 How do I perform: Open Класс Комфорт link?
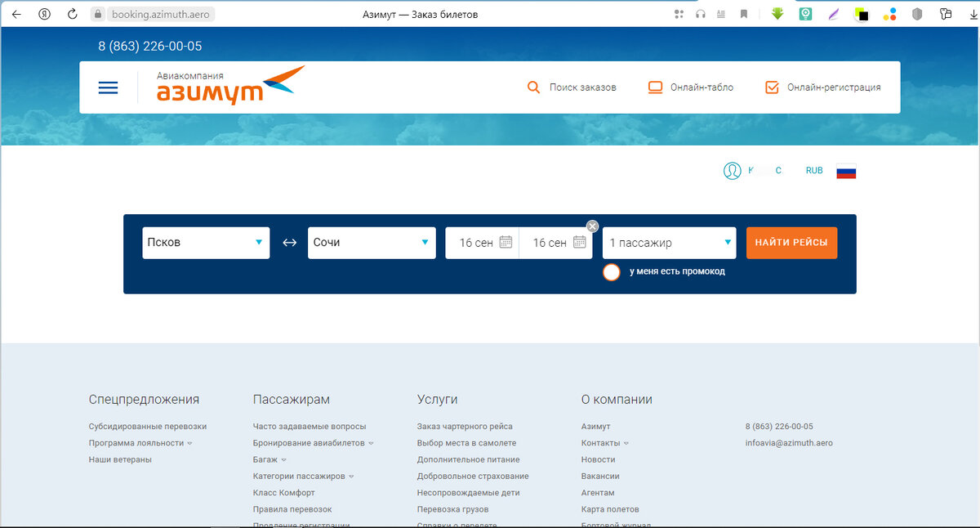(284, 493)
